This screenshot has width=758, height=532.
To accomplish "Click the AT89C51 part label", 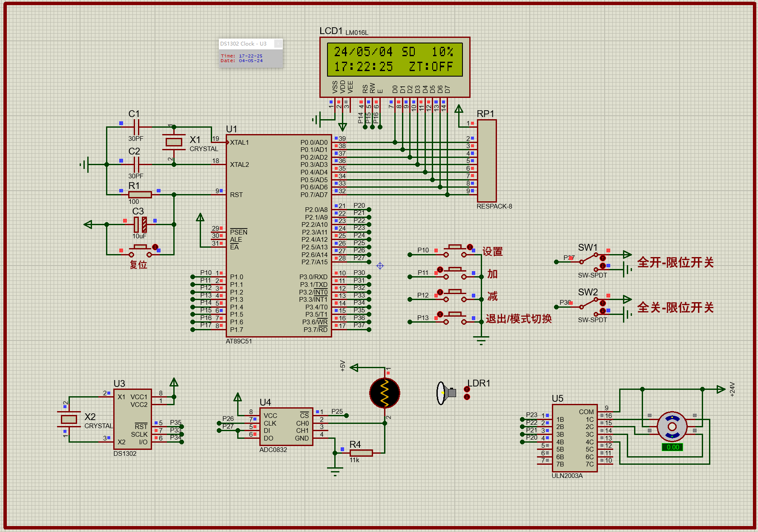I will point(239,341).
